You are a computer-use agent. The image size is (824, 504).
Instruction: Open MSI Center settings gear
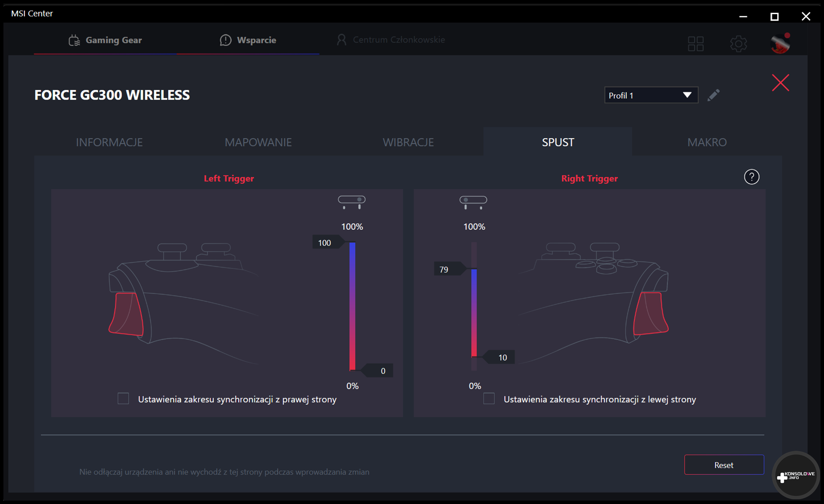(738, 43)
